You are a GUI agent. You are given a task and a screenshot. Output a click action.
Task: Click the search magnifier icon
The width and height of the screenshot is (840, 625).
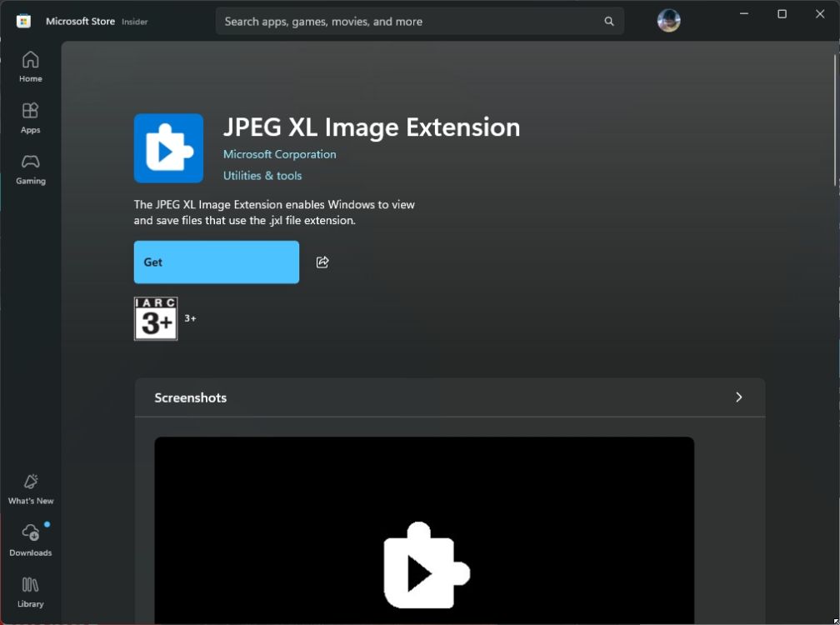tap(608, 20)
